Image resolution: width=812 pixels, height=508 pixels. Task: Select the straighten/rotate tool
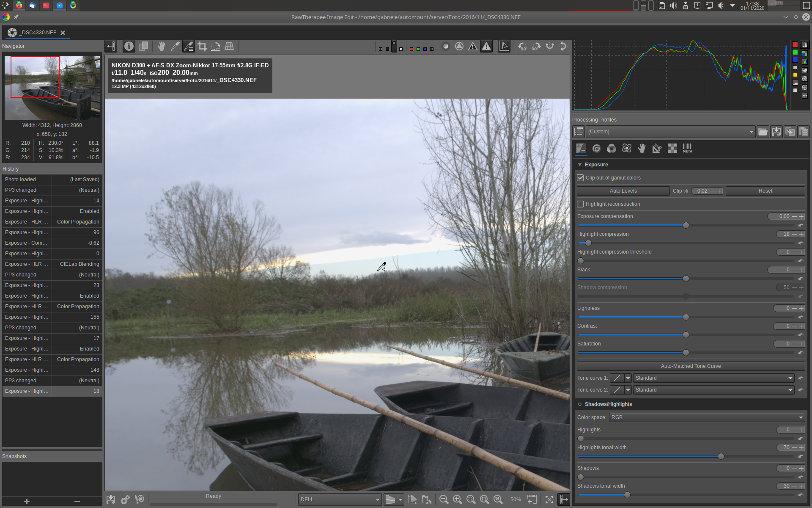pos(216,47)
